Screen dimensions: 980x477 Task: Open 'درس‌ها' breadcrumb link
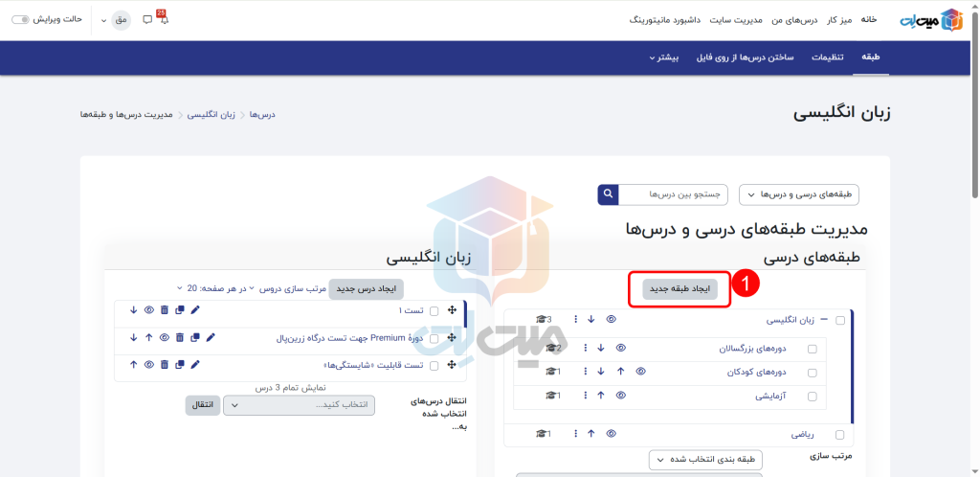(262, 115)
